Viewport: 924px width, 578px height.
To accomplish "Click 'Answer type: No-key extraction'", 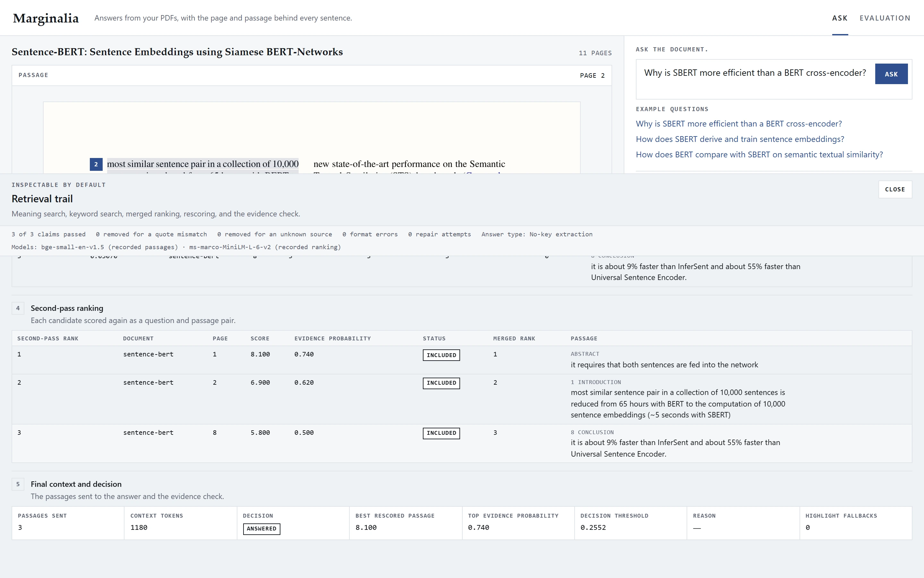I will coord(537,234).
